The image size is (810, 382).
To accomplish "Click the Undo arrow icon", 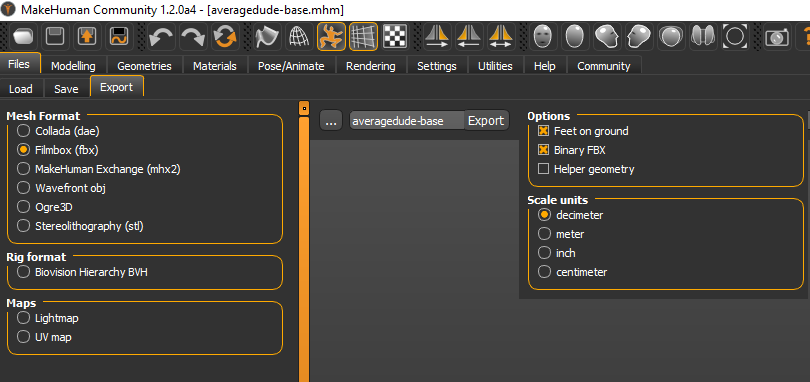I will [161, 37].
